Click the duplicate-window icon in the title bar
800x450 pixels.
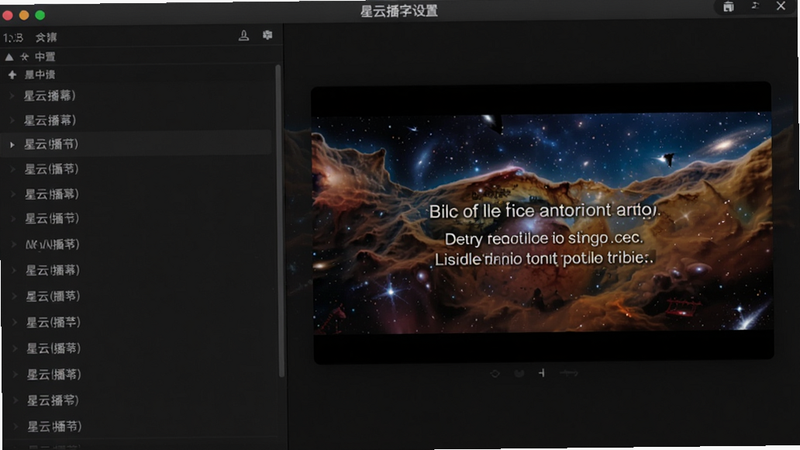click(x=729, y=7)
